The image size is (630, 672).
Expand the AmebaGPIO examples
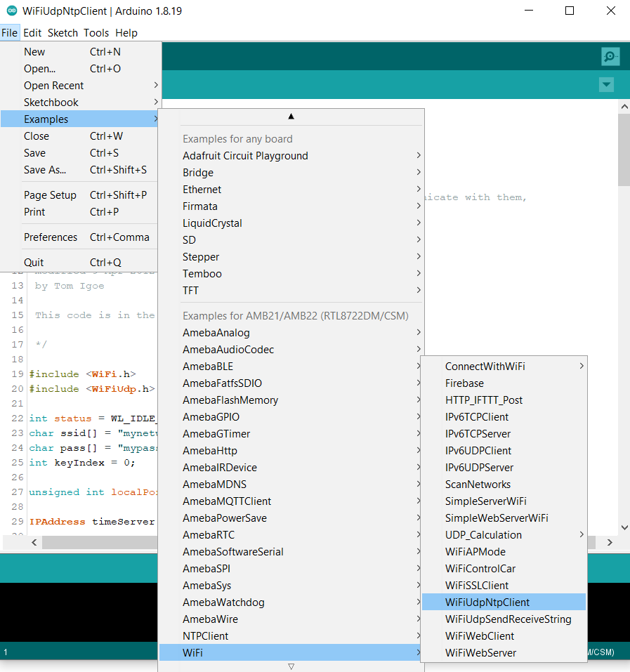tap(291, 417)
